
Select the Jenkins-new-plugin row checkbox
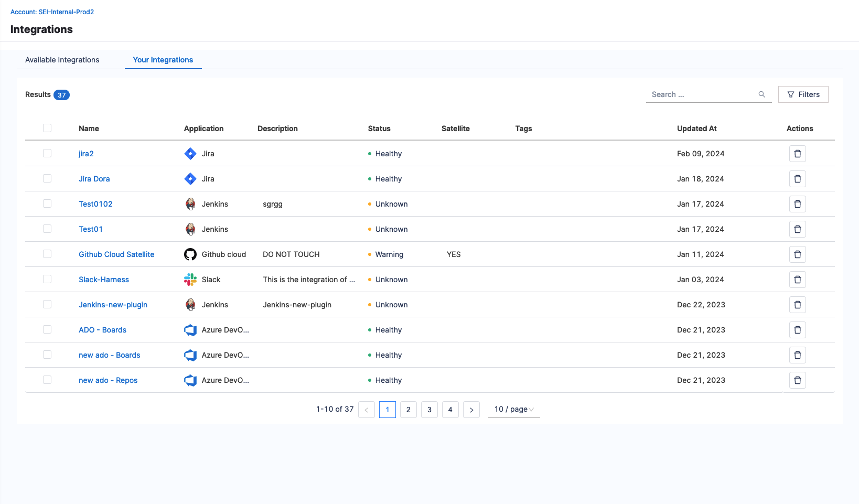coord(47,304)
